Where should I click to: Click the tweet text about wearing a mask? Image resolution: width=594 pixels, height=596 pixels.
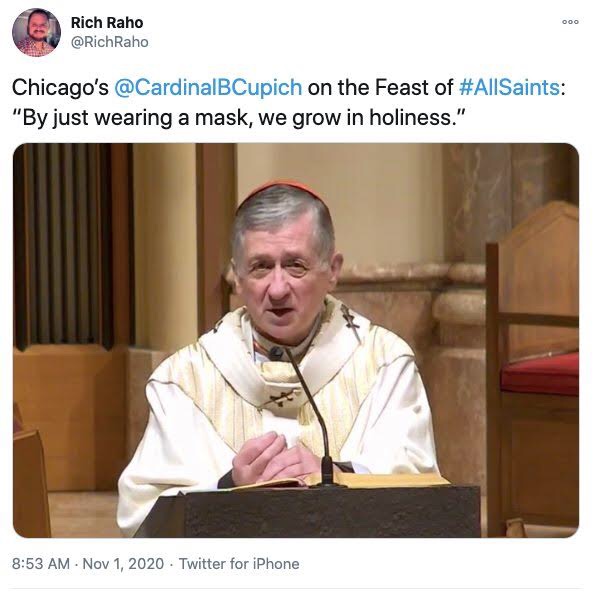click(239, 117)
